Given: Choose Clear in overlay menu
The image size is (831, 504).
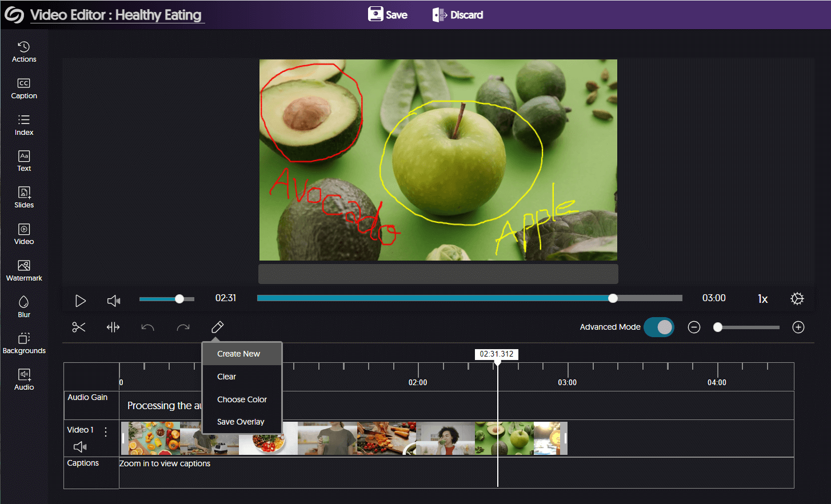Looking at the screenshot, I should [242, 377].
